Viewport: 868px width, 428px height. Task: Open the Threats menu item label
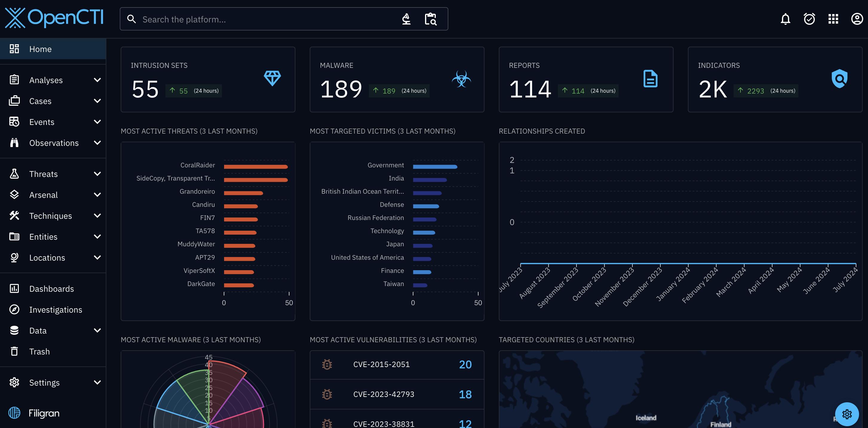click(x=44, y=174)
